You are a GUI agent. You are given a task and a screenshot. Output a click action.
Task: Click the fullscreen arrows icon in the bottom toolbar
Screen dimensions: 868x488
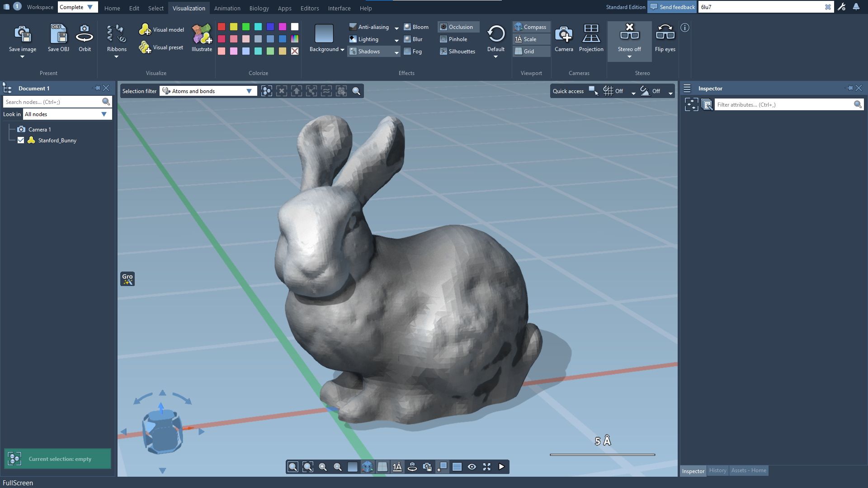click(x=487, y=467)
